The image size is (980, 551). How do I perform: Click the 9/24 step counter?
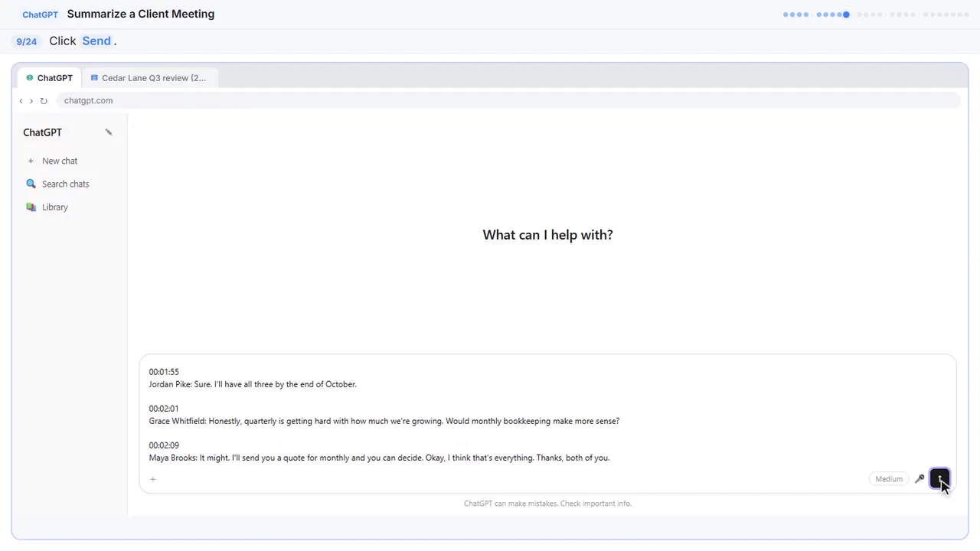pos(27,41)
